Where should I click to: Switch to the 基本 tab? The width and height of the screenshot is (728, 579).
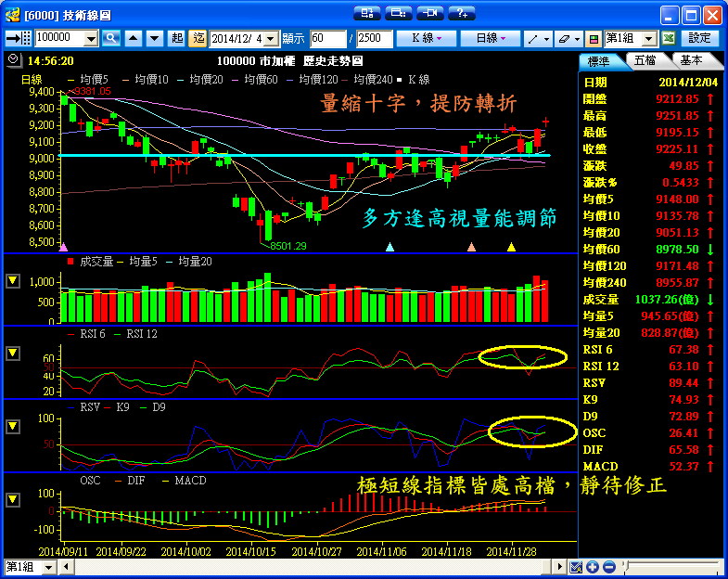(x=691, y=60)
